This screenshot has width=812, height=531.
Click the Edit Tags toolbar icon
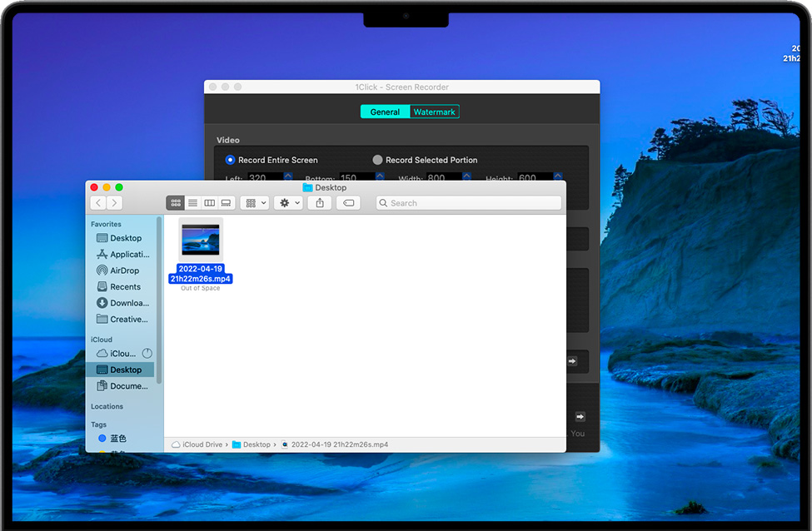pos(348,203)
